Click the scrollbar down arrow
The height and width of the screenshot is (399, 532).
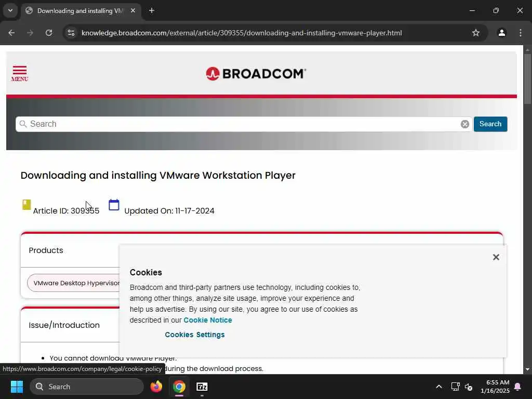tap(527, 369)
